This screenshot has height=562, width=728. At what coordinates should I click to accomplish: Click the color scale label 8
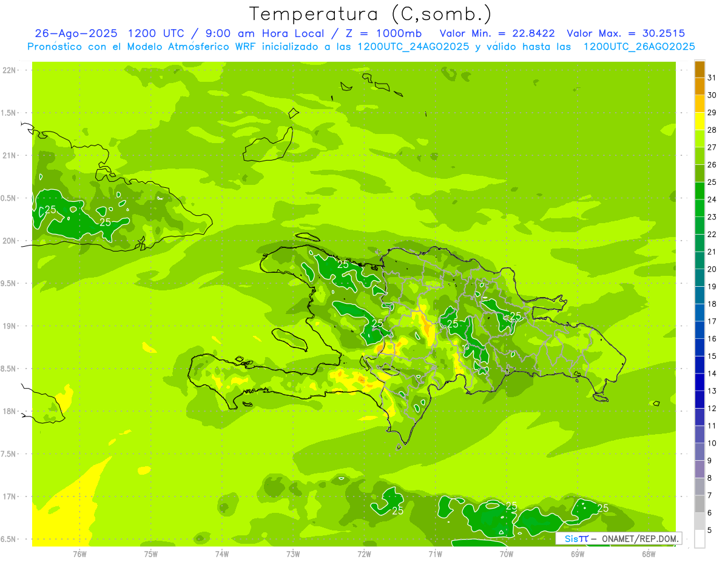click(710, 478)
